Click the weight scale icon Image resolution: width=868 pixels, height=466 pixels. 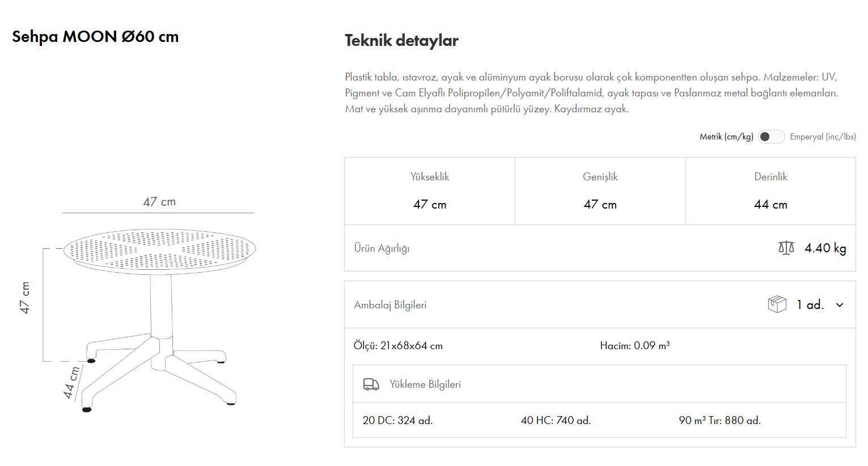pos(786,248)
